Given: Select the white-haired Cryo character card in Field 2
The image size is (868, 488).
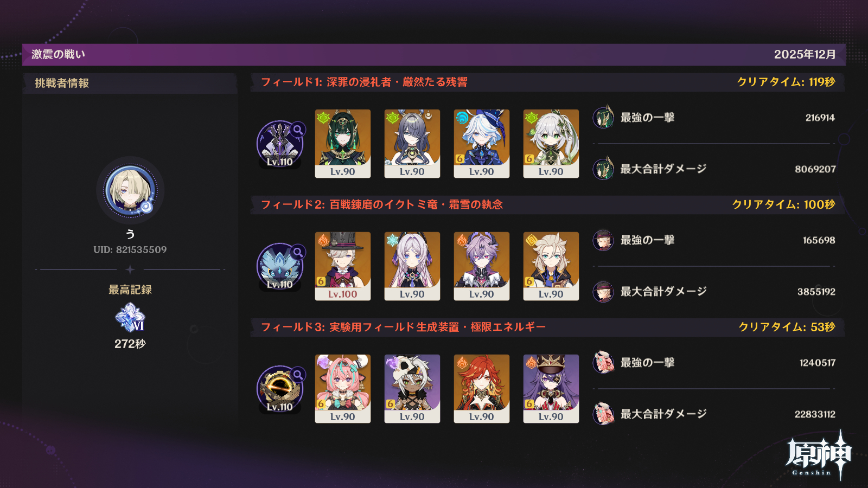Looking at the screenshot, I should coord(412,266).
